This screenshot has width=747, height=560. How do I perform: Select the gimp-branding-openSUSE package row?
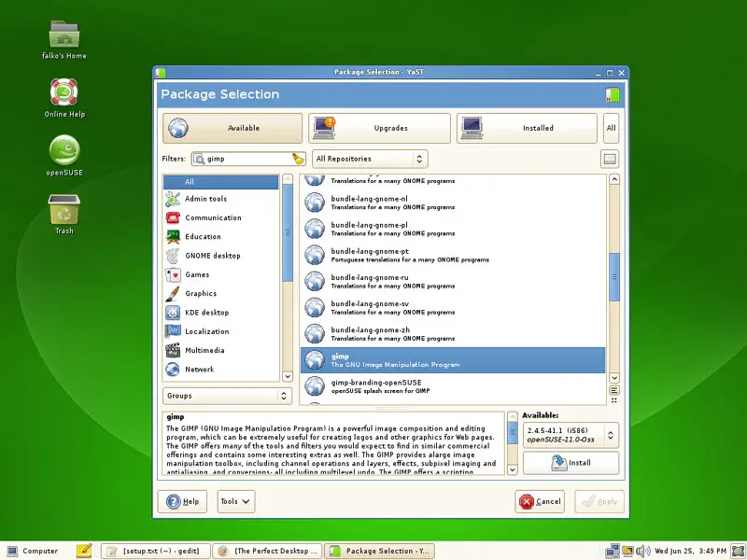click(x=453, y=386)
